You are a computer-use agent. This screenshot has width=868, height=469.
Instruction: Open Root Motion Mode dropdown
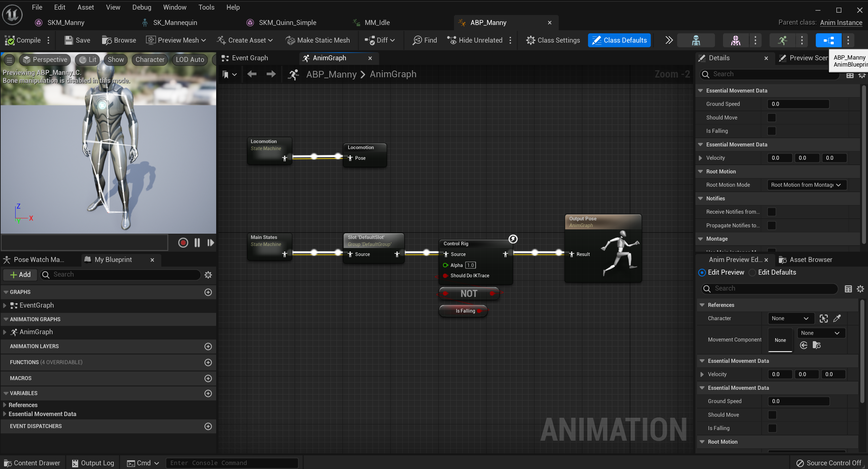pyautogui.click(x=806, y=185)
